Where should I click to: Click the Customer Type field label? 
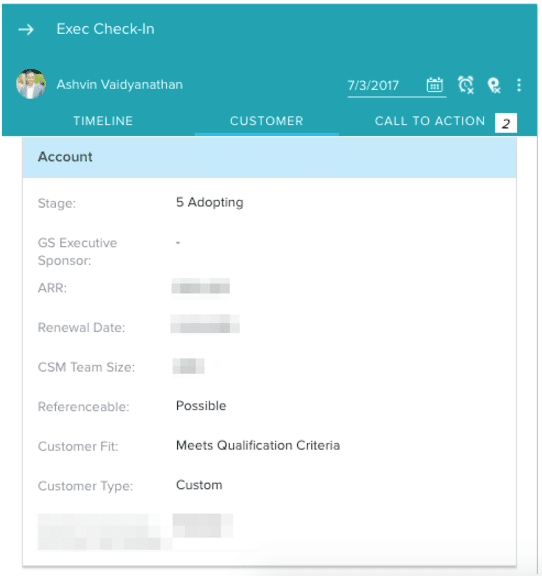(x=85, y=486)
